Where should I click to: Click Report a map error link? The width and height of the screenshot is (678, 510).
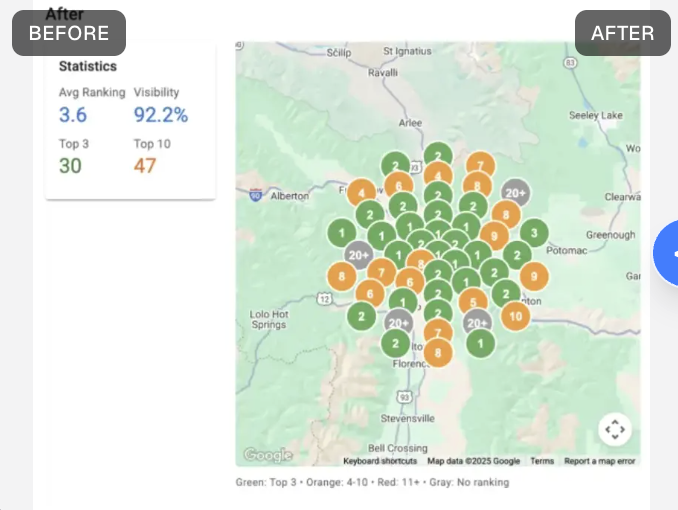pyautogui.click(x=600, y=461)
